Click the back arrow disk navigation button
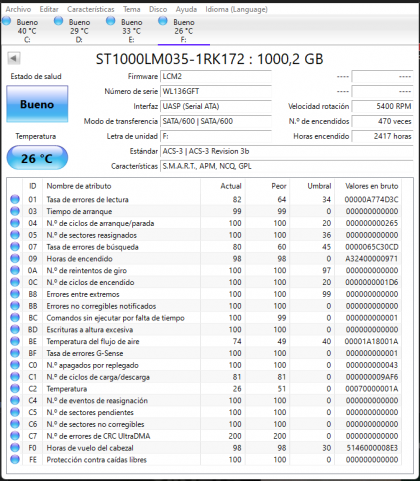 click(x=14, y=58)
